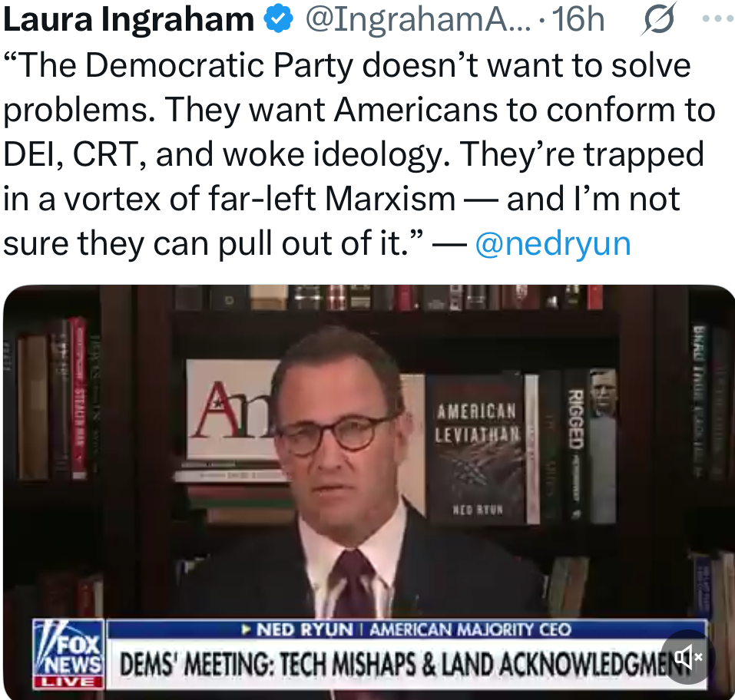
Task: Open Laura Ingraham's profile name
Action: [x=129, y=20]
